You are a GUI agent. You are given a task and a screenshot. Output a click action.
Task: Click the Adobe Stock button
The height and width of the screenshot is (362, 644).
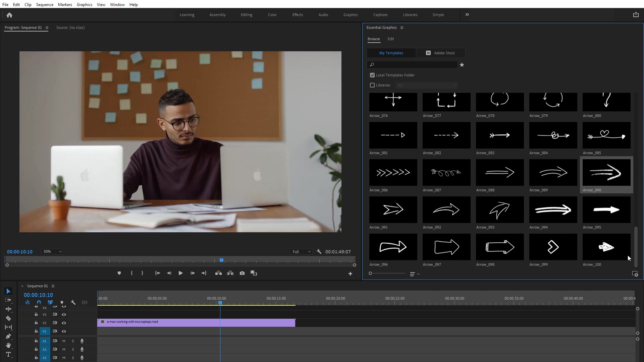pos(441,53)
